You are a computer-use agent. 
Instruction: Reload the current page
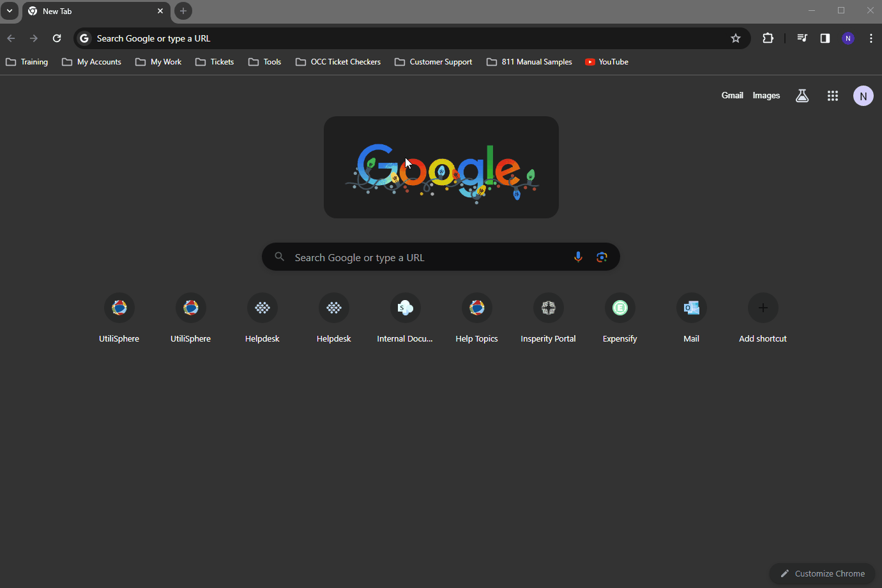(x=57, y=38)
